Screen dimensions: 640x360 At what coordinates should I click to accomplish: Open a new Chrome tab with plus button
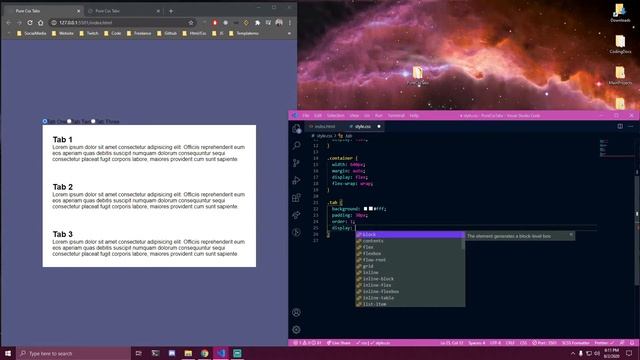click(x=171, y=11)
